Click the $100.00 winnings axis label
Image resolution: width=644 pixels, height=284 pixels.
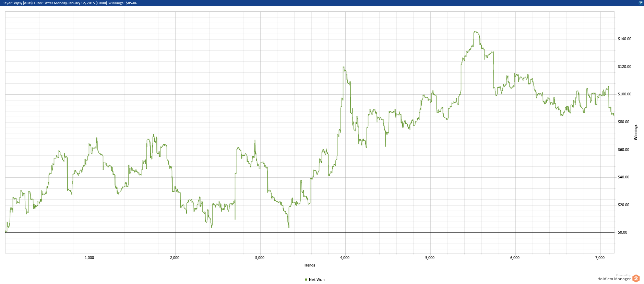[624, 94]
